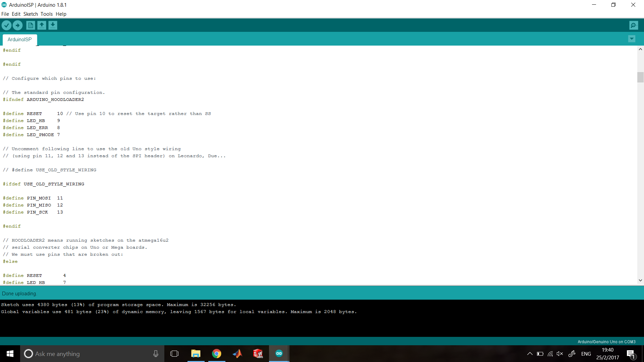Open the Tools menu
This screenshot has width=644, height=362.
click(47, 14)
